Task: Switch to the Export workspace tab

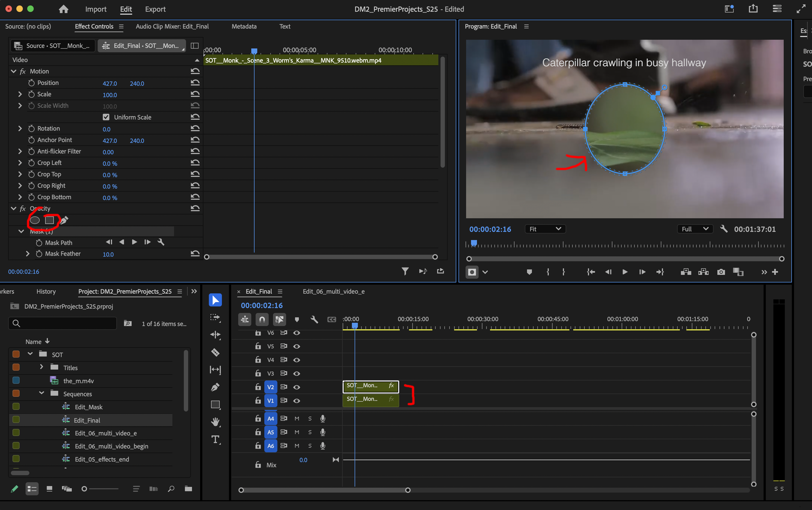Action: point(155,9)
